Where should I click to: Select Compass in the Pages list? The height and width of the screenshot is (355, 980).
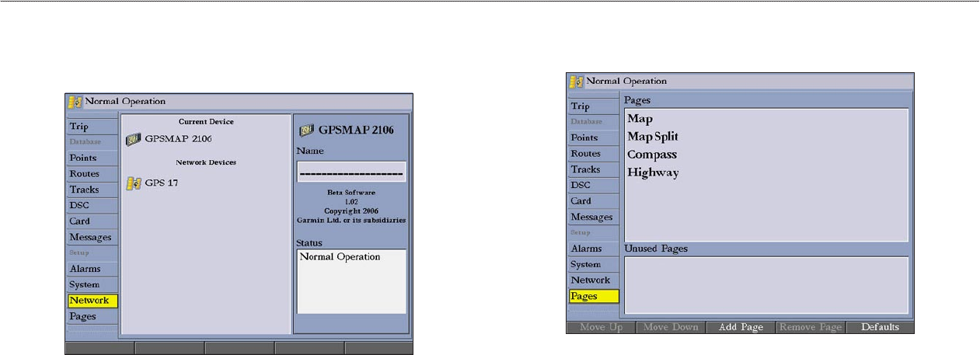pyautogui.click(x=652, y=155)
